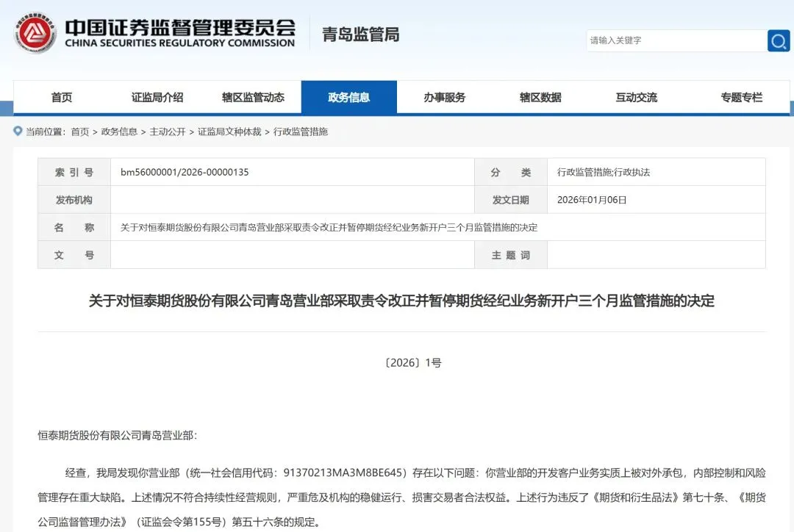Click the 分类 table label

(x=510, y=172)
